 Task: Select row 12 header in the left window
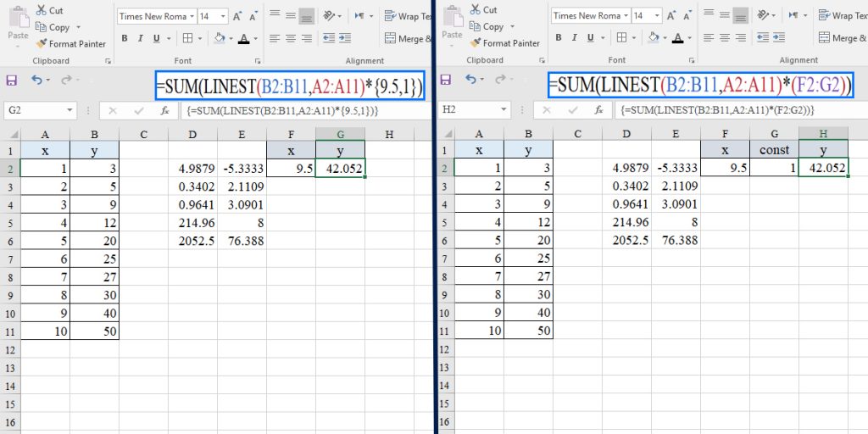[10, 349]
